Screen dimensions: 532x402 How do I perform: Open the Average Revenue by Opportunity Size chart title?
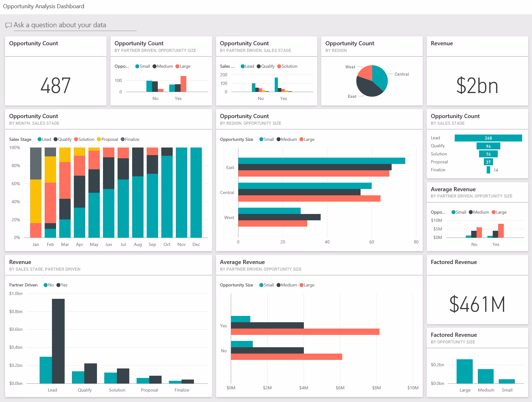point(242,262)
